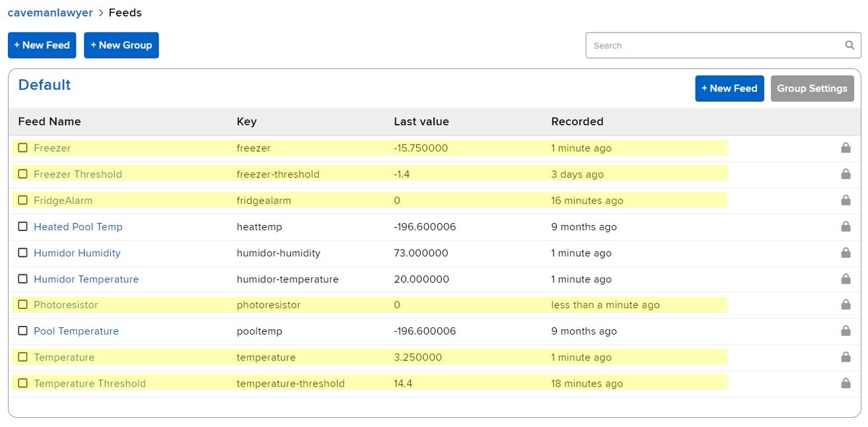This screenshot has height=427, width=868.
Task: Click New Feed button inside Default group
Action: pos(729,88)
